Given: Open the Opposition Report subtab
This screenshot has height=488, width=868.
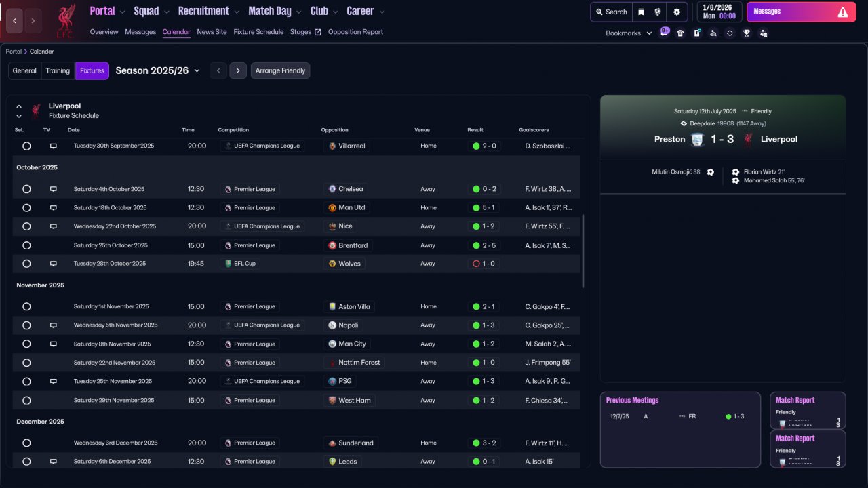Looking at the screenshot, I should pyautogui.click(x=355, y=32).
